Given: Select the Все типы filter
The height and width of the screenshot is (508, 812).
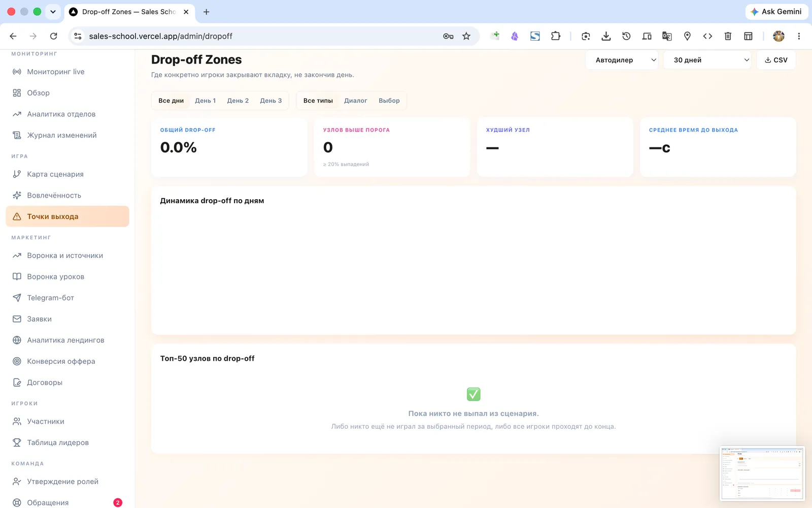Looking at the screenshot, I should (x=318, y=101).
